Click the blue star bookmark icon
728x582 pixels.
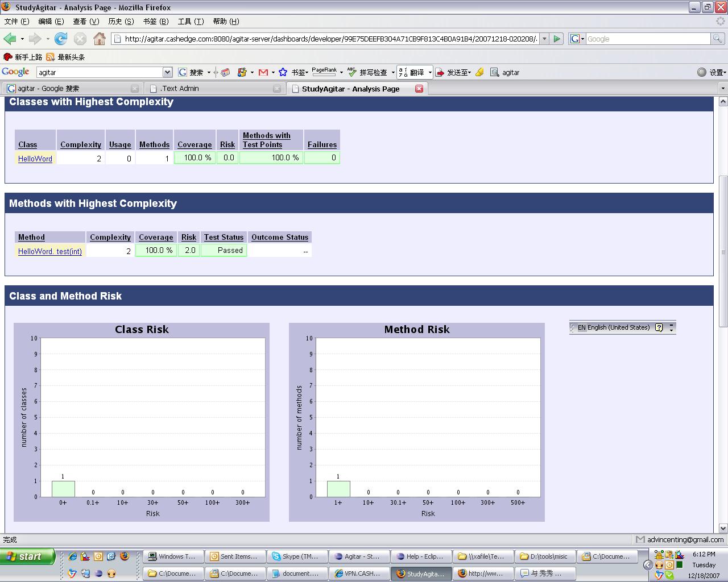click(283, 72)
